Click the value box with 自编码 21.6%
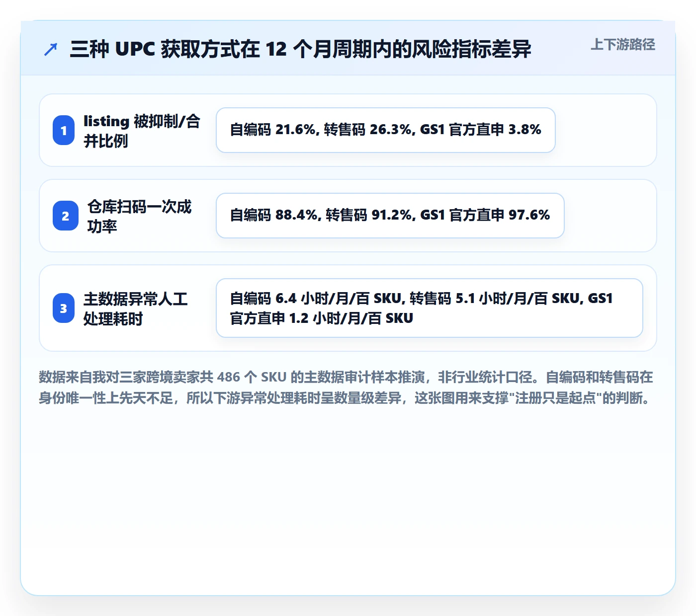The width and height of the screenshot is (696, 616). [x=386, y=130]
